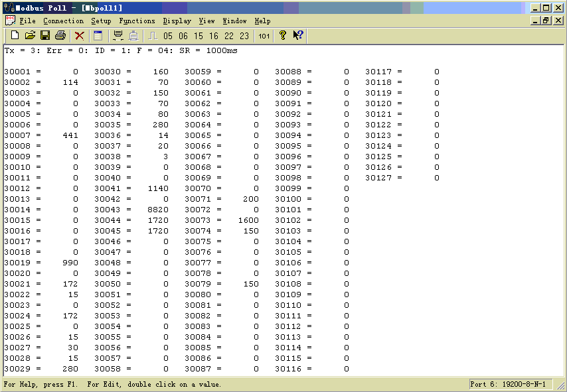Viewport: 567px width, 392px height.
Task: Open the Display menu
Action: click(x=177, y=21)
